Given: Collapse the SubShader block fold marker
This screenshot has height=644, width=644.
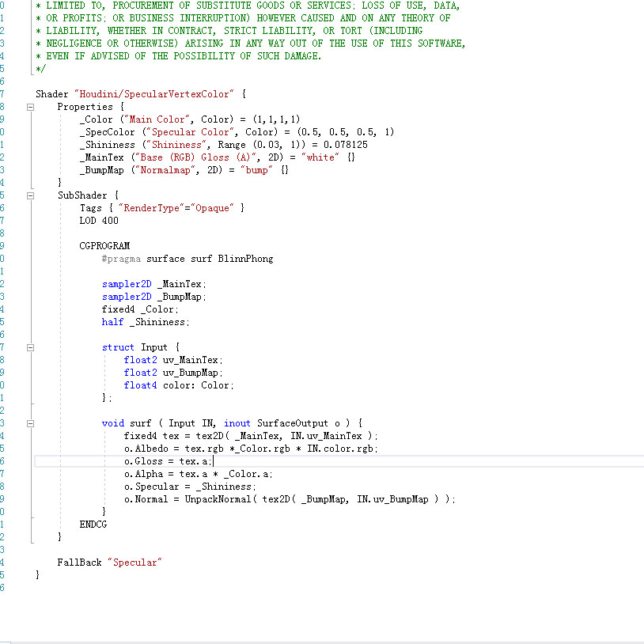Looking at the screenshot, I should pyautogui.click(x=30, y=196).
